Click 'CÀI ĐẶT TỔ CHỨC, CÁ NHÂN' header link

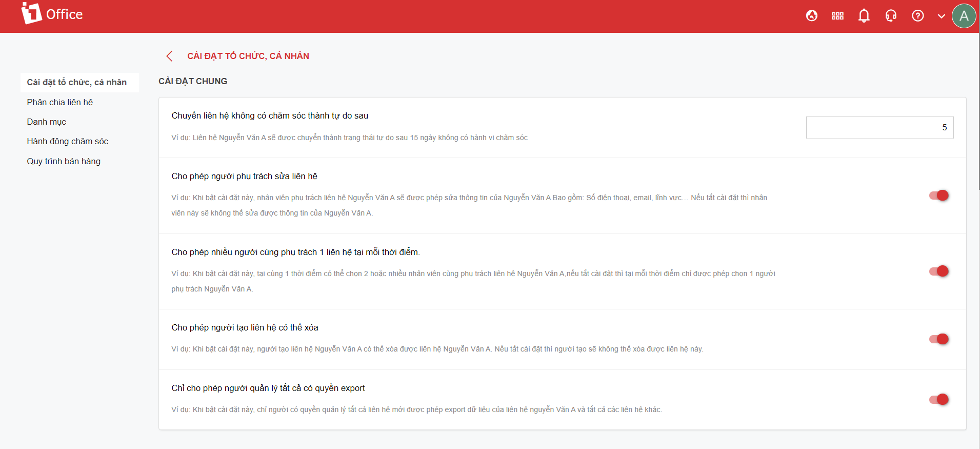(x=248, y=56)
